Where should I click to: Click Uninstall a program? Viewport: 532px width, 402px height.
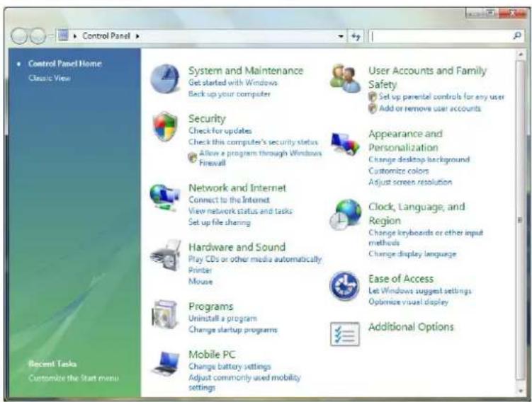point(222,318)
